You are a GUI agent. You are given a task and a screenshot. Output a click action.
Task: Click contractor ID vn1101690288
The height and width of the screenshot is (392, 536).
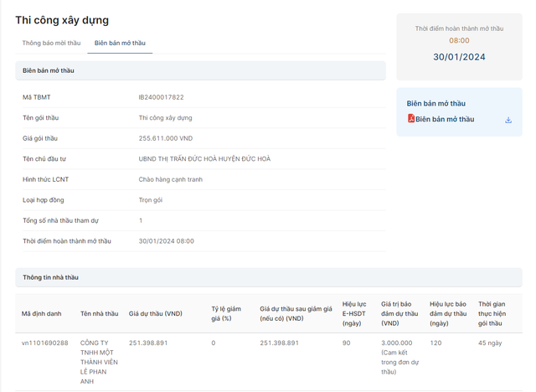tap(45, 343)
